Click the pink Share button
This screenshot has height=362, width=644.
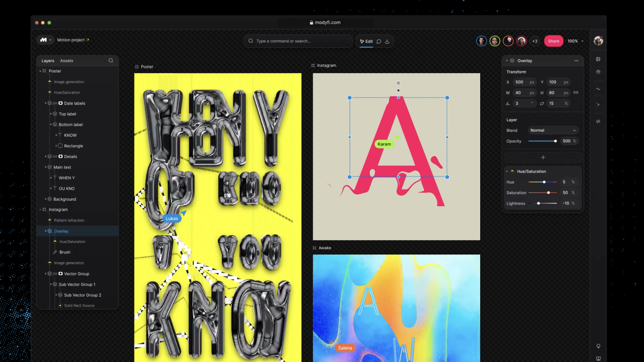tap(553, 41)
